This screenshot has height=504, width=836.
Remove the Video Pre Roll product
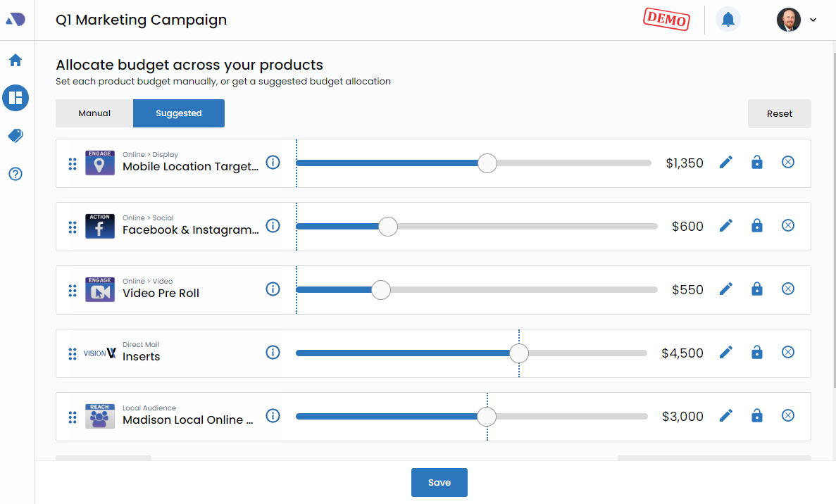788,289
